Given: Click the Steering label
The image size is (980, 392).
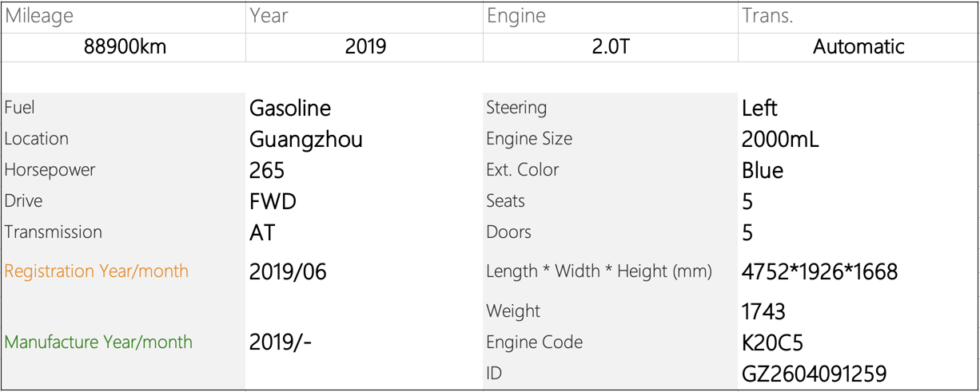Looking at the screenshot, I should point(516,108).
